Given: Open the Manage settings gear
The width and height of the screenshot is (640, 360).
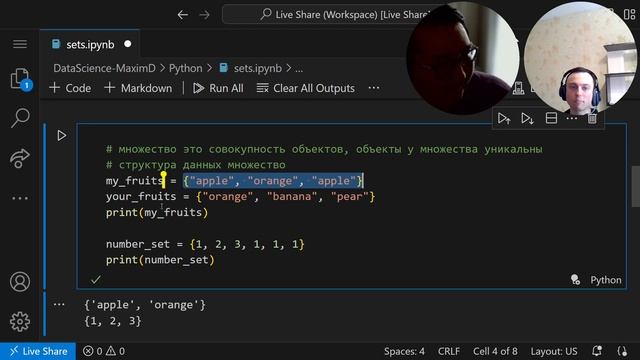Looking at the screenshot, I should tap(20, 322).
